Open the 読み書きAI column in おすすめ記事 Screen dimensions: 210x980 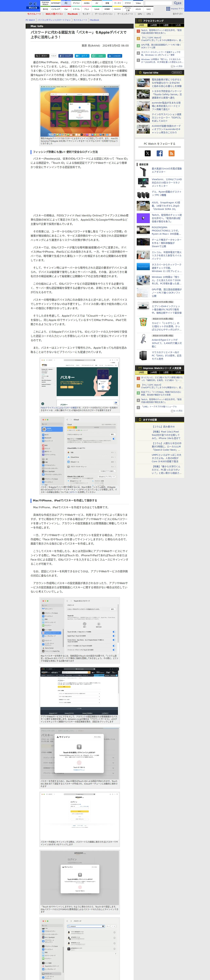tap(163, 426)
